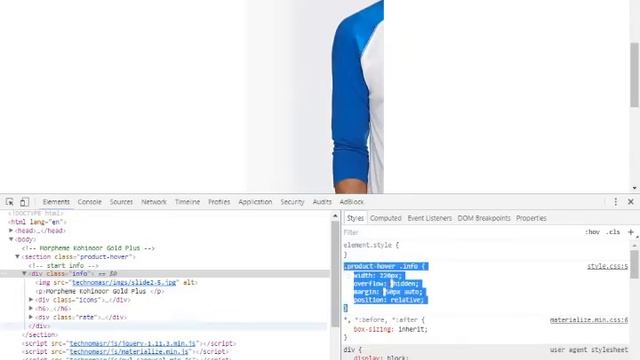The width and height of the screenshot is (640, 360).
Task: Collapse the div class info node
Action: tap(24, 273)
